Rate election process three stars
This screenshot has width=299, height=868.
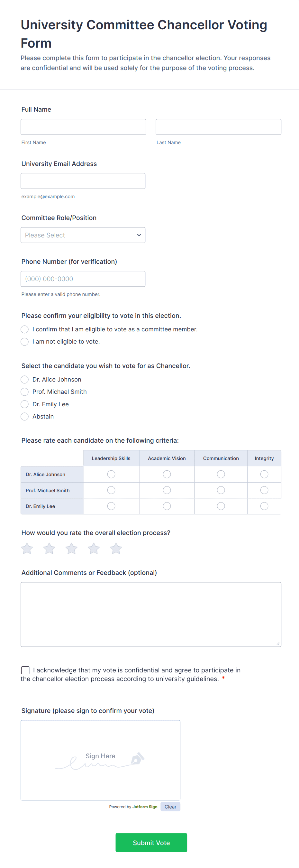click(x=71, y=548)
